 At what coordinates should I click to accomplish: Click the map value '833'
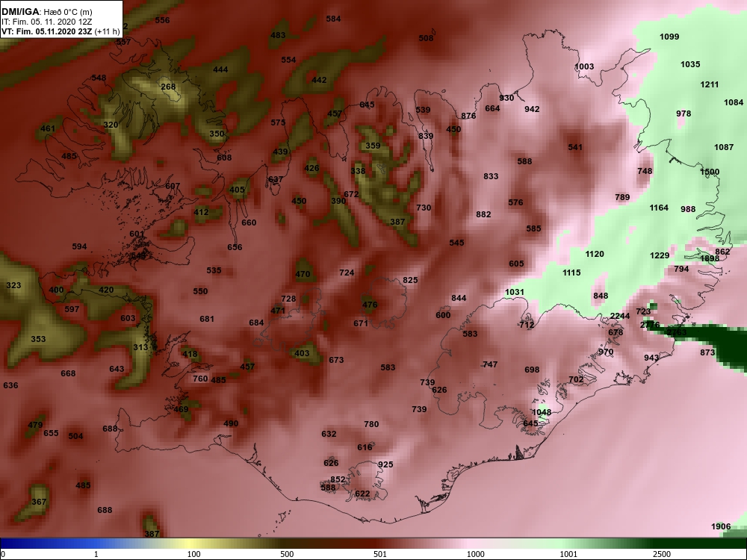click(491, 176)
